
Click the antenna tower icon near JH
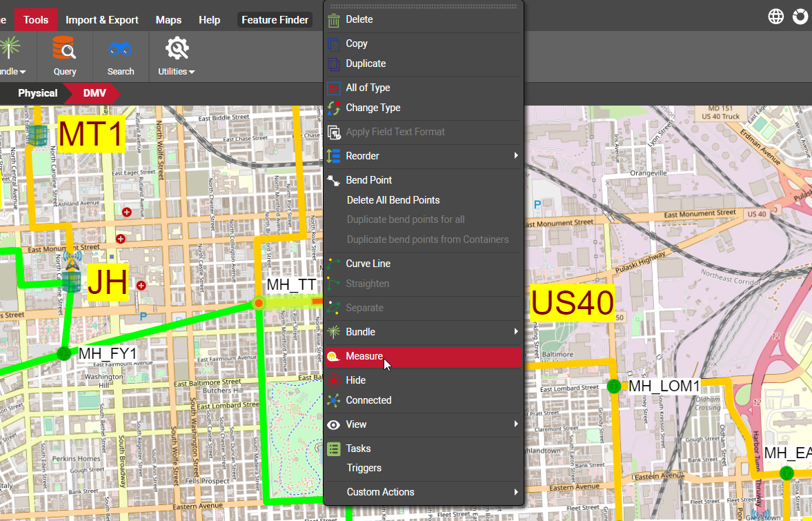(70, 260)
